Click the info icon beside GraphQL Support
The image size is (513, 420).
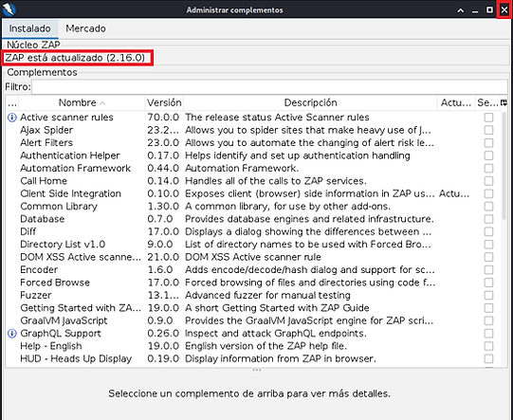(11, 334)
